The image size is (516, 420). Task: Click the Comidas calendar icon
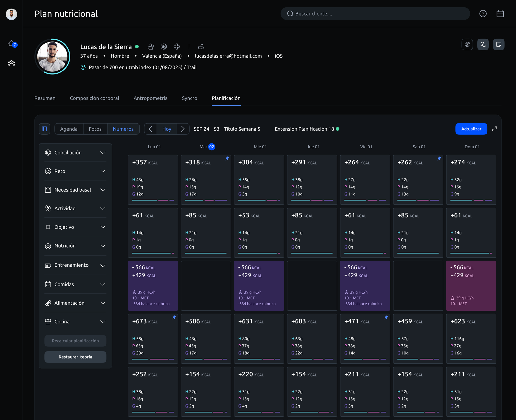[x=48, y=284]
